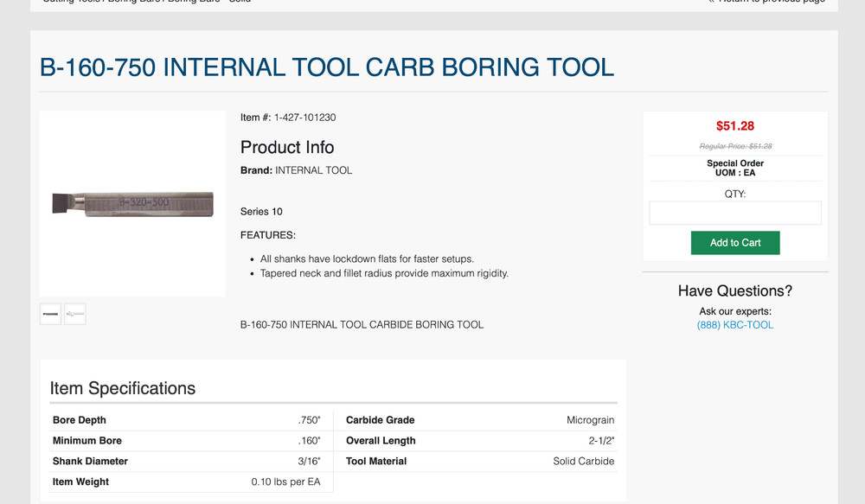Click the Have Questions? heading
The height and width of the screenshot is (504, 865).
(734, 290)
